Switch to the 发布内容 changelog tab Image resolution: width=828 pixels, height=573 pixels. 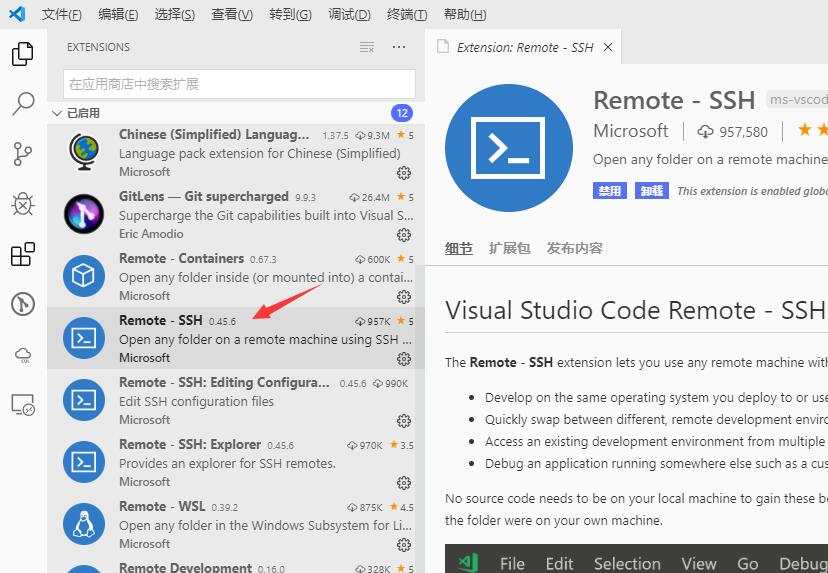575,248
